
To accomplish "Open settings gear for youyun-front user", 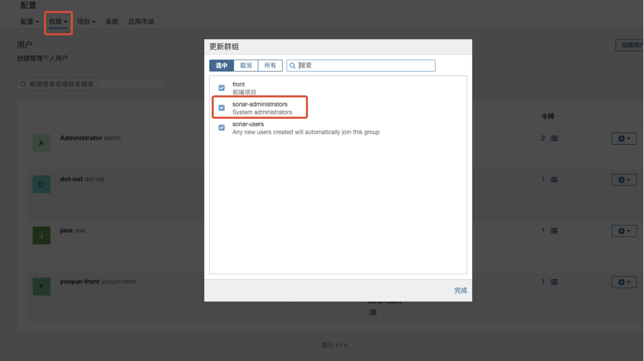I will tap(624, 282).
